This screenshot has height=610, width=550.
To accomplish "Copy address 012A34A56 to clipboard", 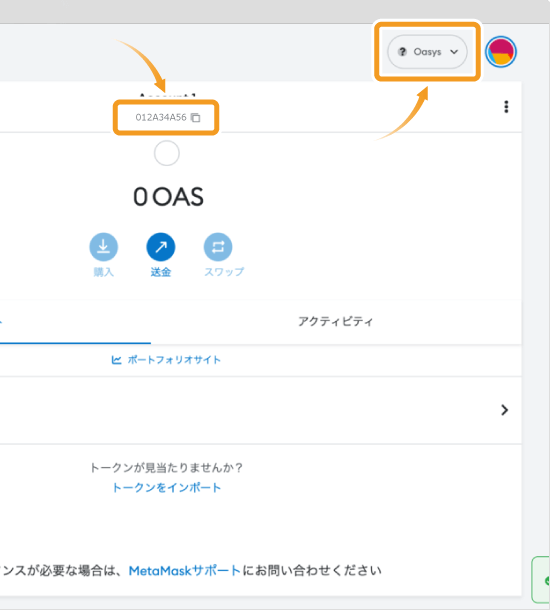I will 167,117.
